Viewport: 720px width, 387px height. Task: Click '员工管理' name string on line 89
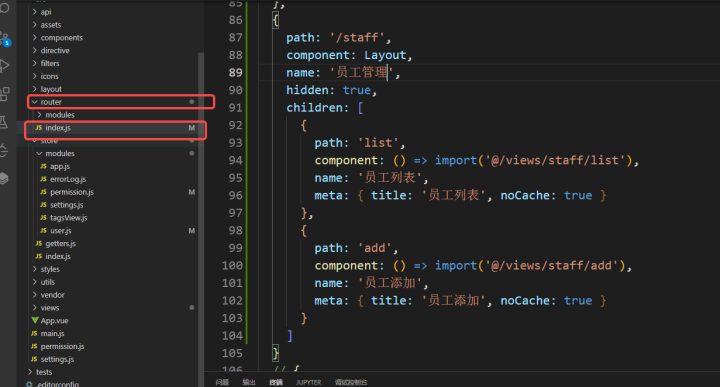[x=362, y=73]
